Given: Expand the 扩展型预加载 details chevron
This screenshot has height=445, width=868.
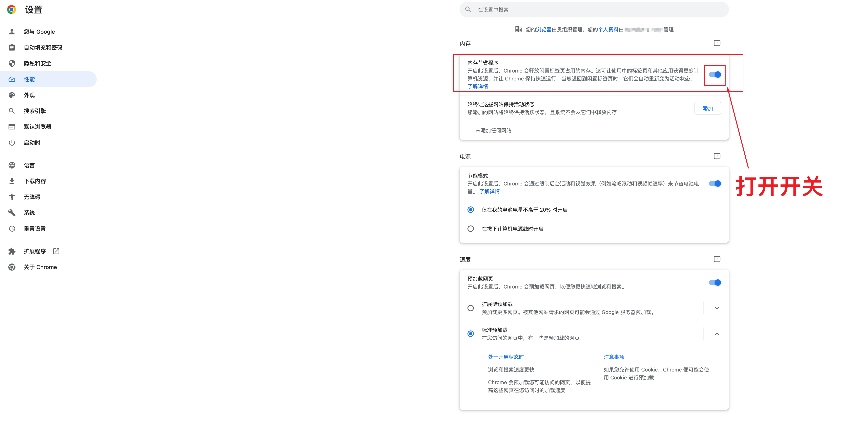Looking at the screenshot, I should (x=717, y=308).
